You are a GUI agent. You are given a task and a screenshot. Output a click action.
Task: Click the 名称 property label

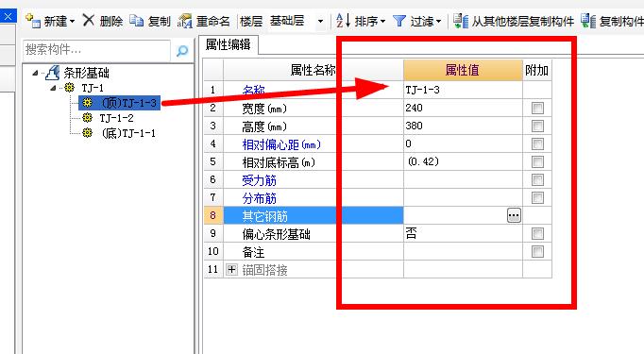coord(253,91)
